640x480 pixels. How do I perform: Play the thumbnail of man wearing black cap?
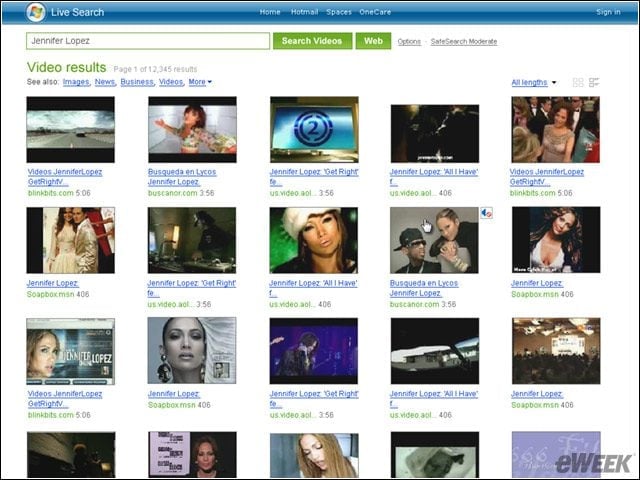point(434,240)
